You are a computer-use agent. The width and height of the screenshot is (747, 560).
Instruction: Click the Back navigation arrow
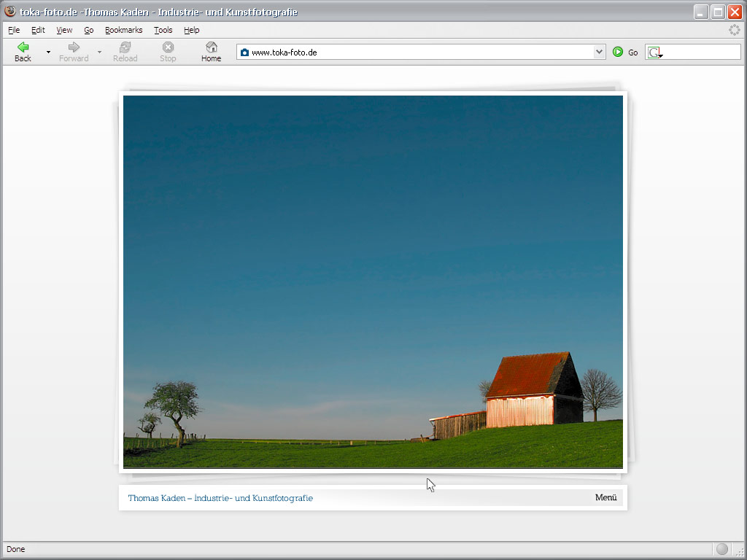[x=23, y=47]
